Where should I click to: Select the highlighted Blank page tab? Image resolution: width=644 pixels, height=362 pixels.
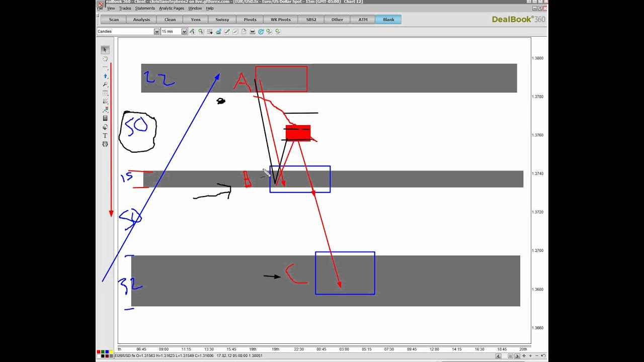(388, 20)
